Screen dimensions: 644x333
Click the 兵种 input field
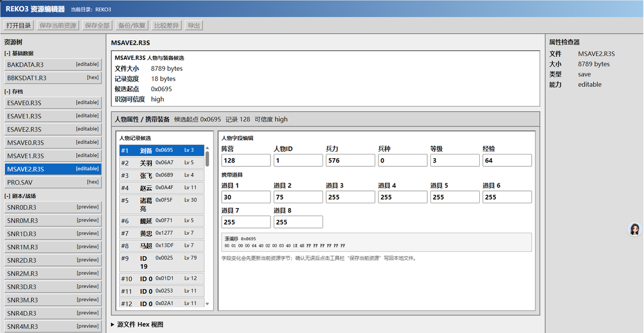[x=402, y=160]
